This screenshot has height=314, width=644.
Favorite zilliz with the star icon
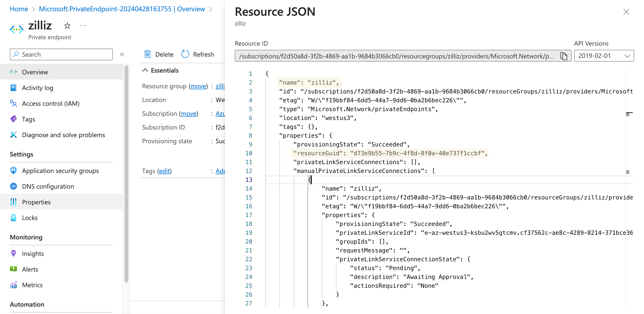pyautogui.click(x=67, y=26)
